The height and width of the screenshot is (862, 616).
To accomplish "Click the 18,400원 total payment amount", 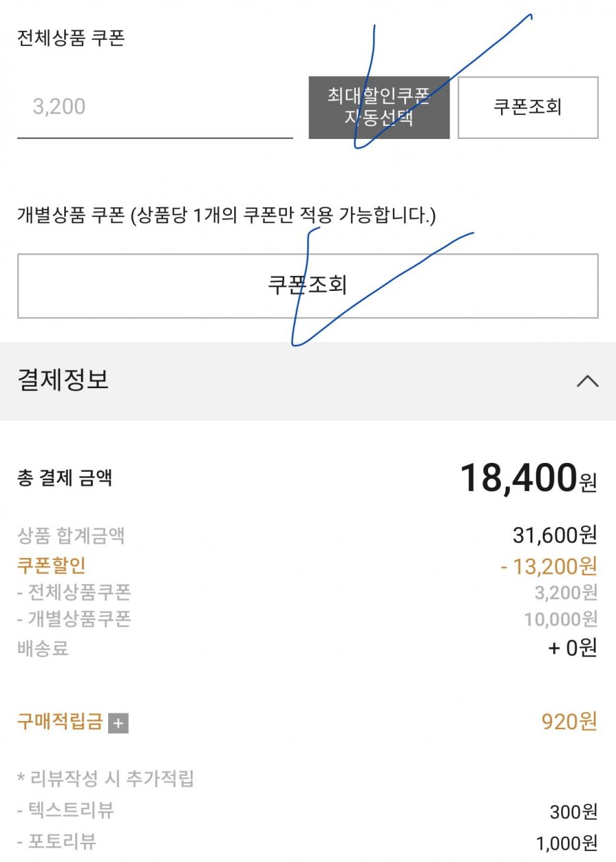I will coord(528,478).
